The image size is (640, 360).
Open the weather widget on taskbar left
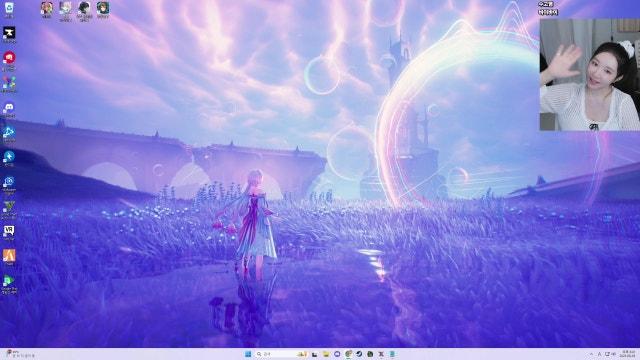[x=20, y=354]
